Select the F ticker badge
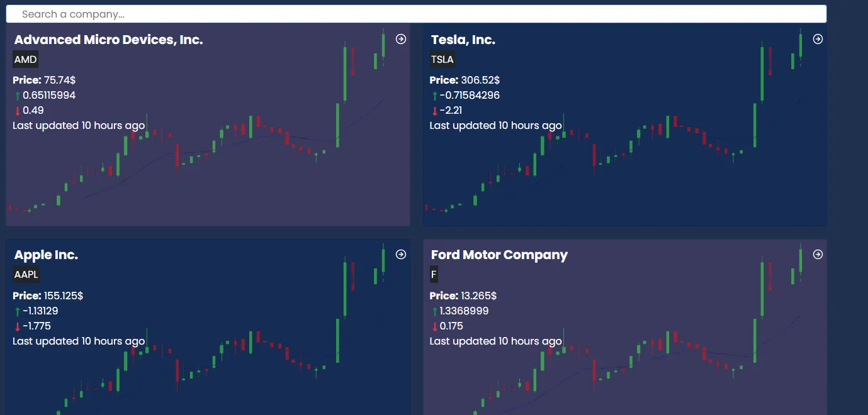This screenshot has height=415, width=868. tap(434, 275)
